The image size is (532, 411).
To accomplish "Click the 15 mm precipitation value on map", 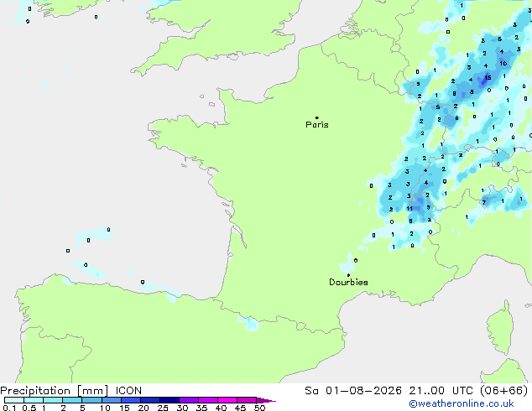I will pos(488,78).
